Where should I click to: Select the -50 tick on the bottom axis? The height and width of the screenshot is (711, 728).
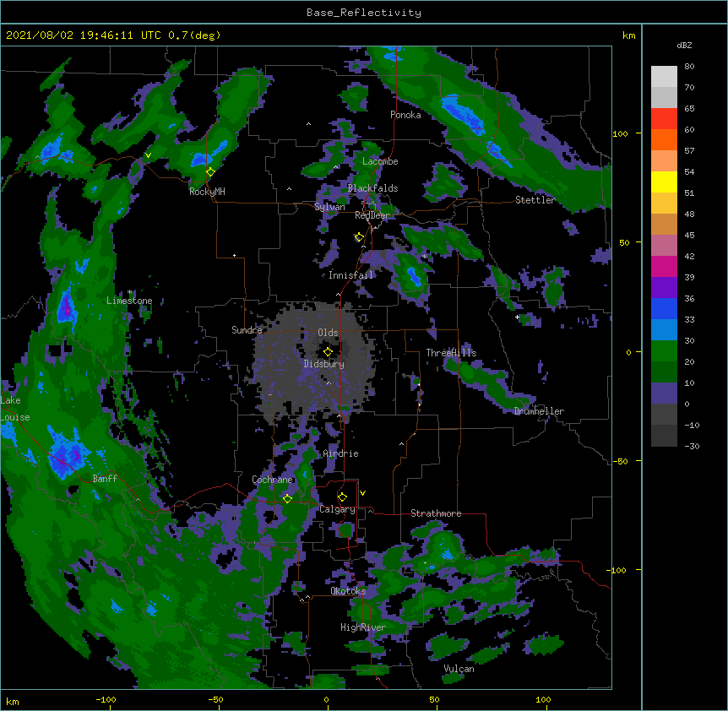(215, 699)
